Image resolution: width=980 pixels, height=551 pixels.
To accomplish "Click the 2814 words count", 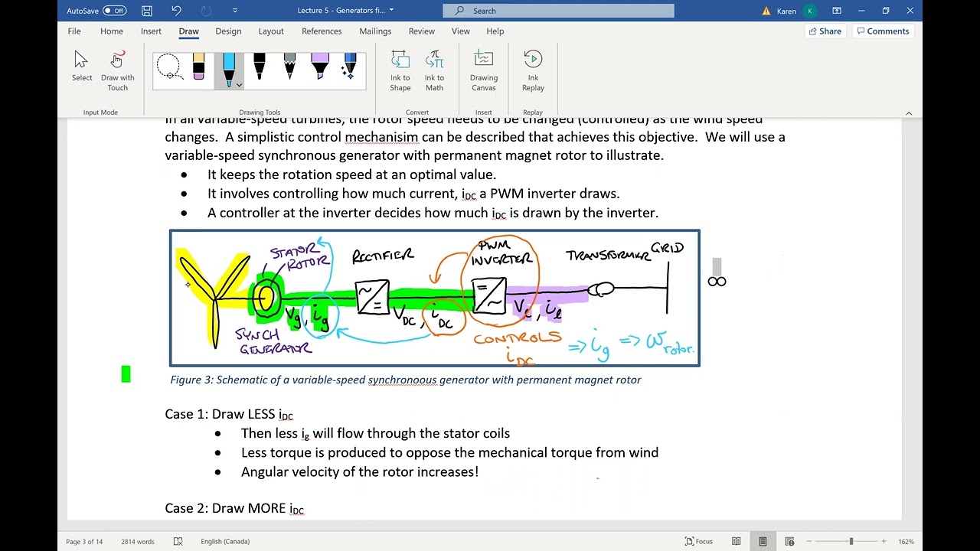I will (138, 542).
